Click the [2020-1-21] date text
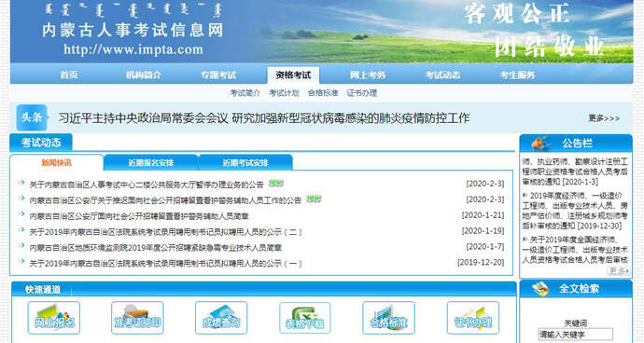 [483, 215]
